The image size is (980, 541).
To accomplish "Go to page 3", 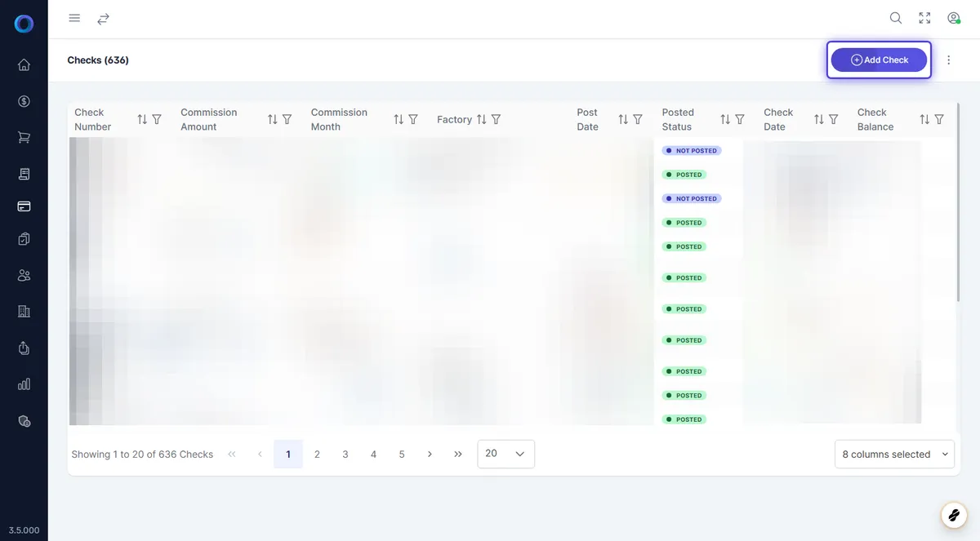I will (x=345, y=454).
